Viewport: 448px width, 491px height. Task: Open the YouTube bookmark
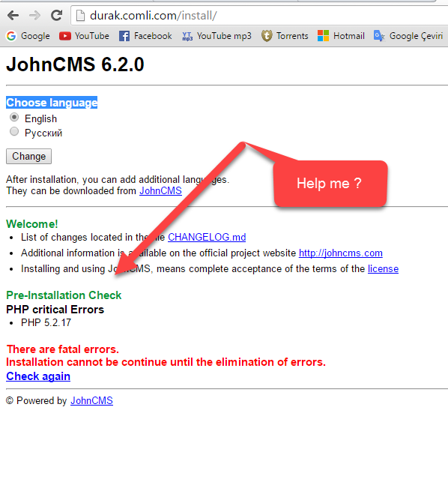[84, 36]
